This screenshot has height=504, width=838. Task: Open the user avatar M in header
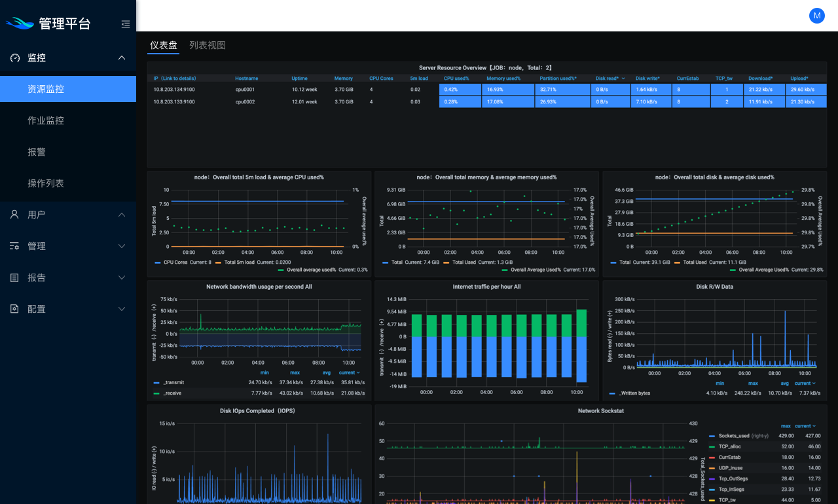coord(816,16)
